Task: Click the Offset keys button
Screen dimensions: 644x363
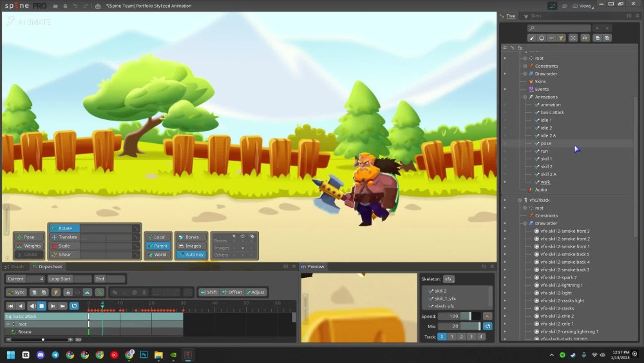Action: pyautogui.click(x=232, y=292)
